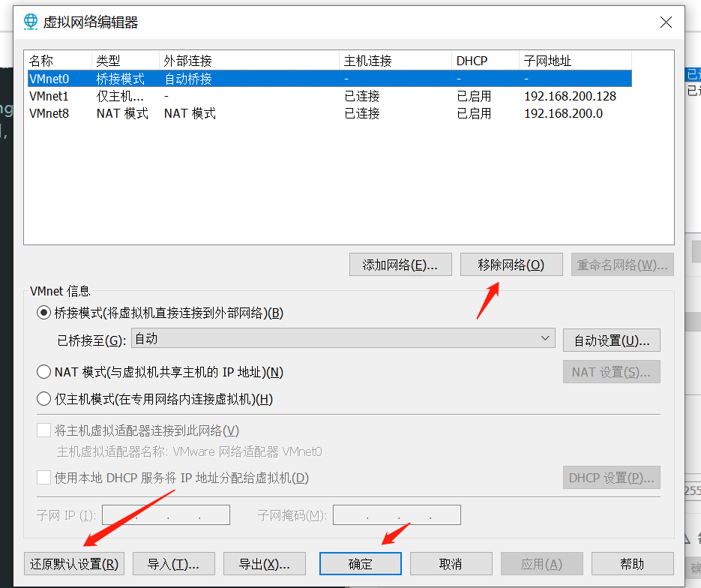Open 自动设置(U)... dialog
701x588 pixels.
611,340
